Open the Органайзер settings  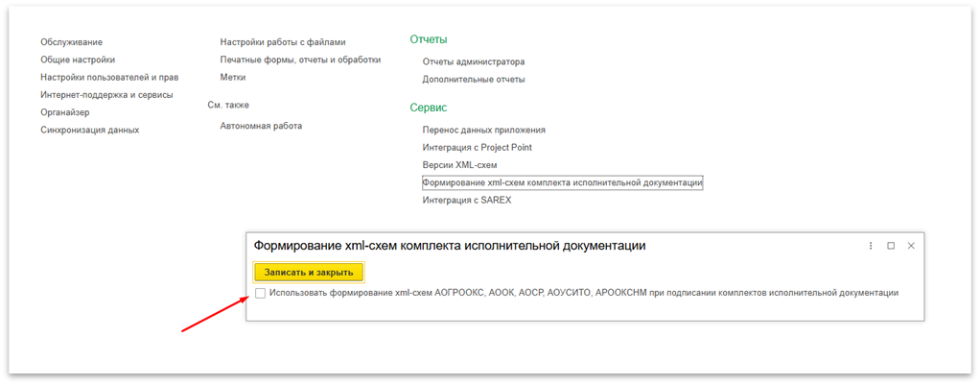(x=65, y=112)
